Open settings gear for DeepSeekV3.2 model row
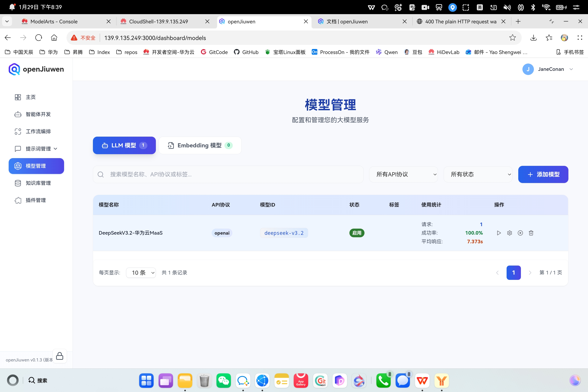This screenshot has height=392, width=588. point(509,233)
